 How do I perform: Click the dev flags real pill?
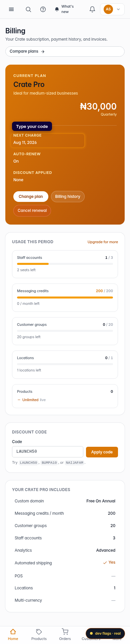(105, 633)
